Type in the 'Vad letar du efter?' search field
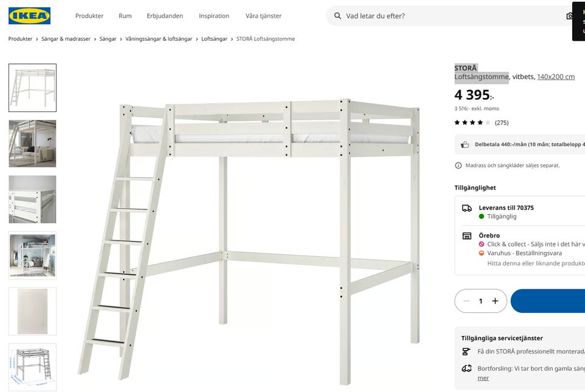585x392 pixels. pyautogui.click(x=451, y=16)
